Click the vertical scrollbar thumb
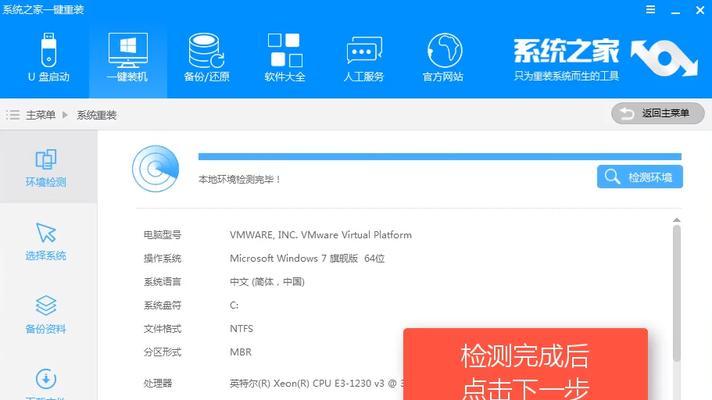Image resolution: width=712 pixels, height=400 pixels. (x=677, y=293)
